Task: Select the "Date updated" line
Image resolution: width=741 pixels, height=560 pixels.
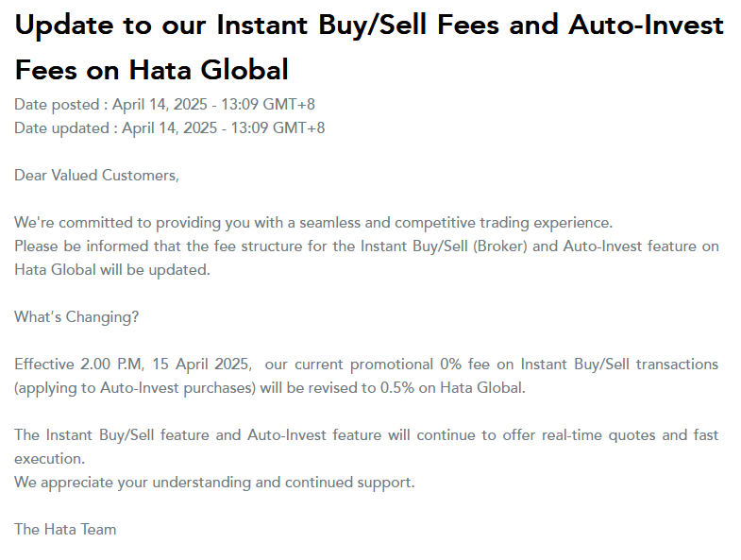Action: point(169,127)
